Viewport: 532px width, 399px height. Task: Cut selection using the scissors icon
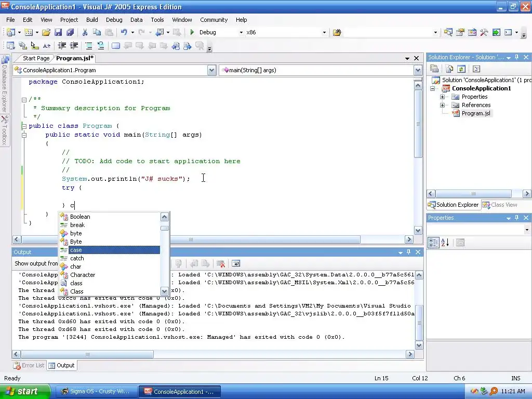coord(85,32)
